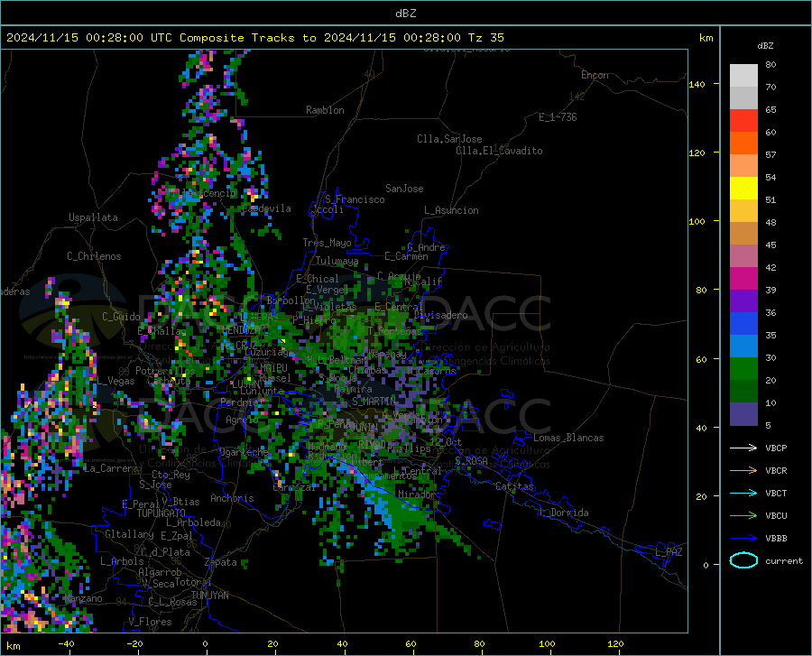Click the TUPUNGATO label on map
812x656 pixels.
coord(161,513)
